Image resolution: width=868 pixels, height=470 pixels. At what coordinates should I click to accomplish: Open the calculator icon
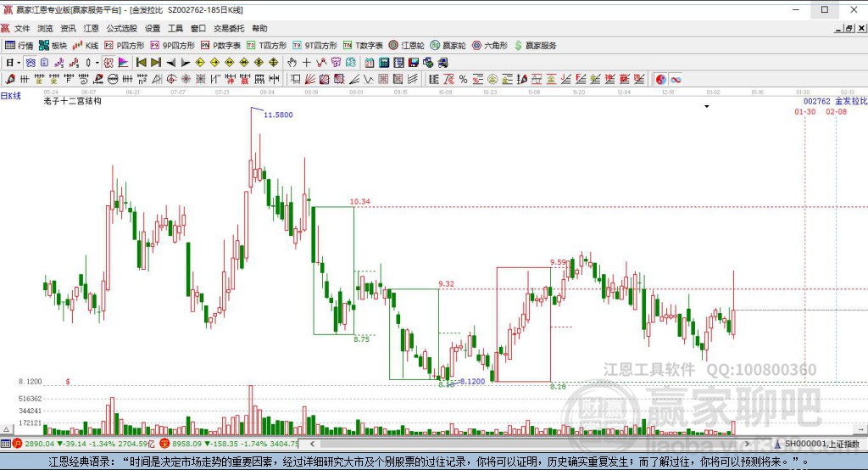(384, 63)
